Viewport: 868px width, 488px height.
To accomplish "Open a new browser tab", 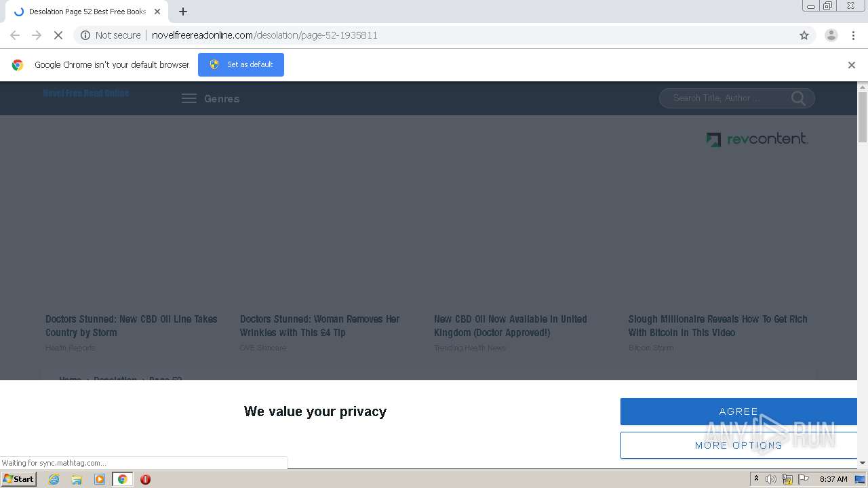I will (x=183, y=12).
